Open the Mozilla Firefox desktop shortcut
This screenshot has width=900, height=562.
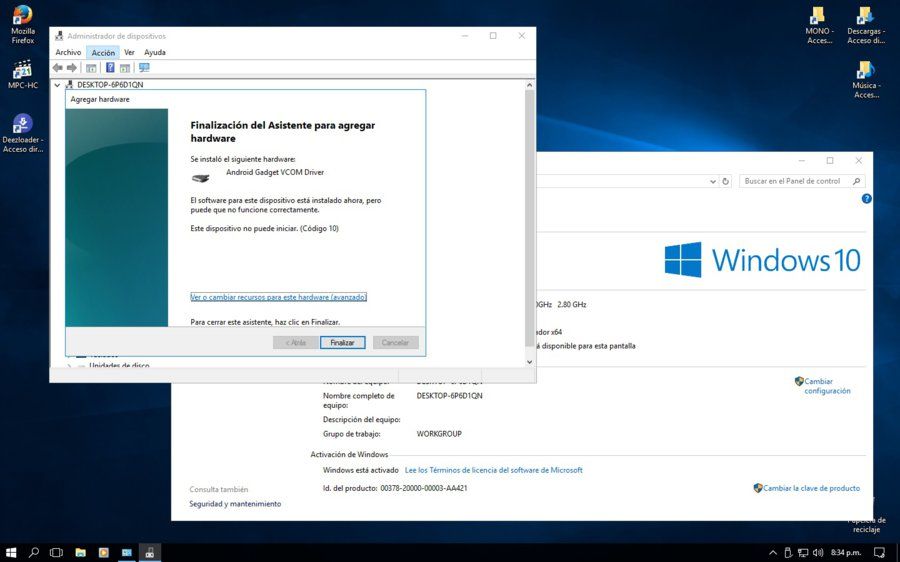click(23, 24)
